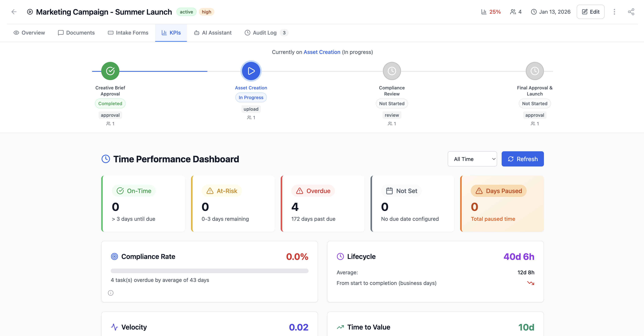
Task: Click the back arrow icon
Action: click(x=14, y=12)
